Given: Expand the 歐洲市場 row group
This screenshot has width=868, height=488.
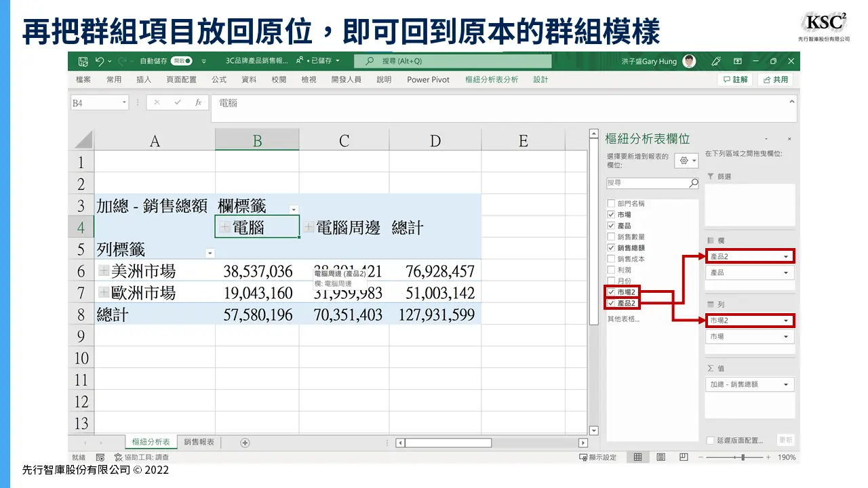Looking at the screenshot, I should click(x=104, y=293).
